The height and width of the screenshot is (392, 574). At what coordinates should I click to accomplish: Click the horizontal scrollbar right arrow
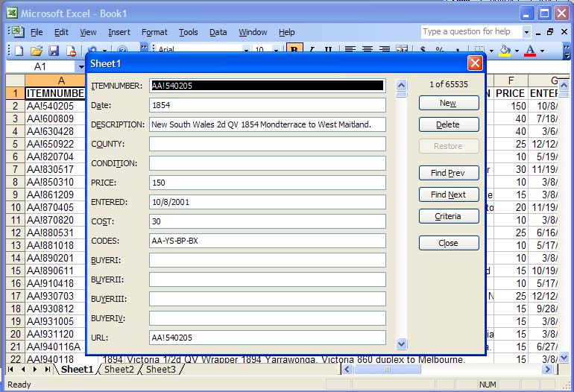pyautogui.click(x=547, y=369)
